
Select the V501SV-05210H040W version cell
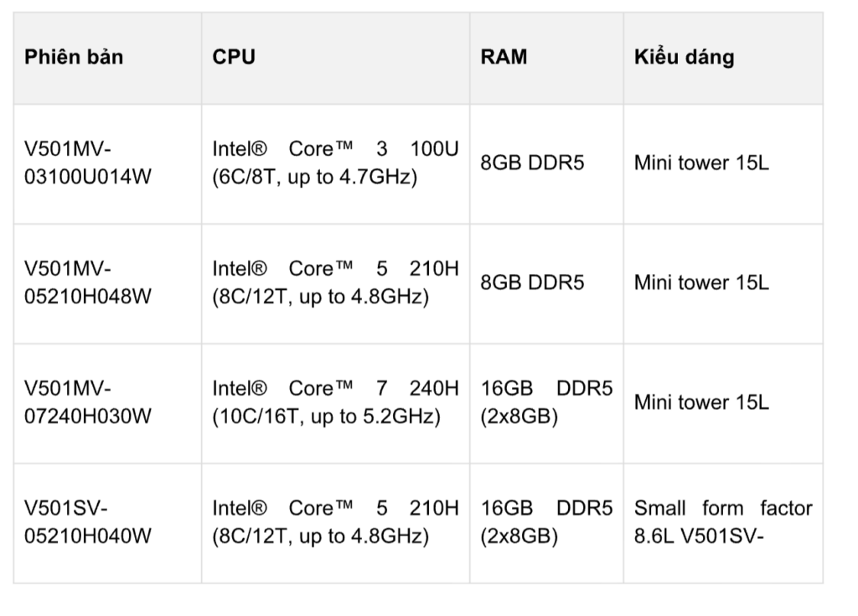(x=88, y=522)
